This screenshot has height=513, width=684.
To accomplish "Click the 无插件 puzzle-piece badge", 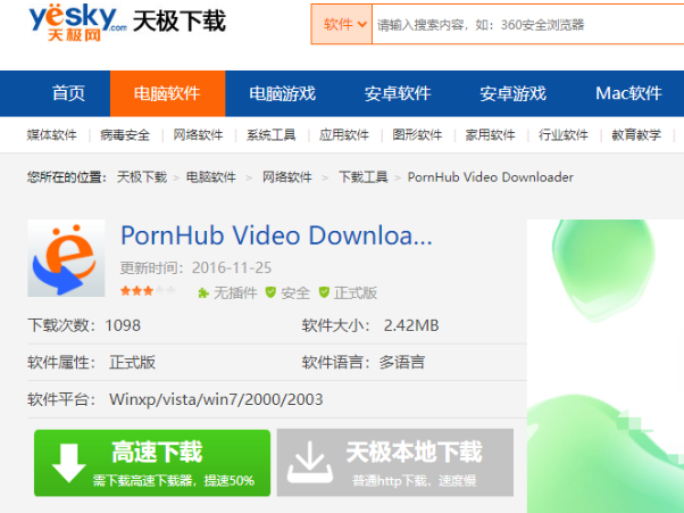I will click(x=227, y=293).
